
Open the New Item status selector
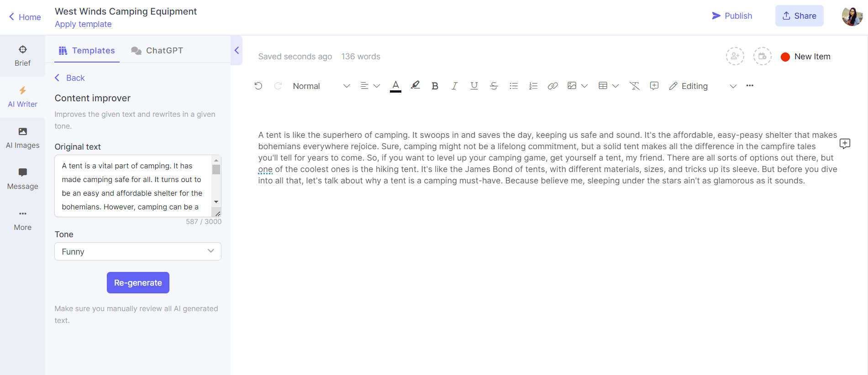pos(806,57)
